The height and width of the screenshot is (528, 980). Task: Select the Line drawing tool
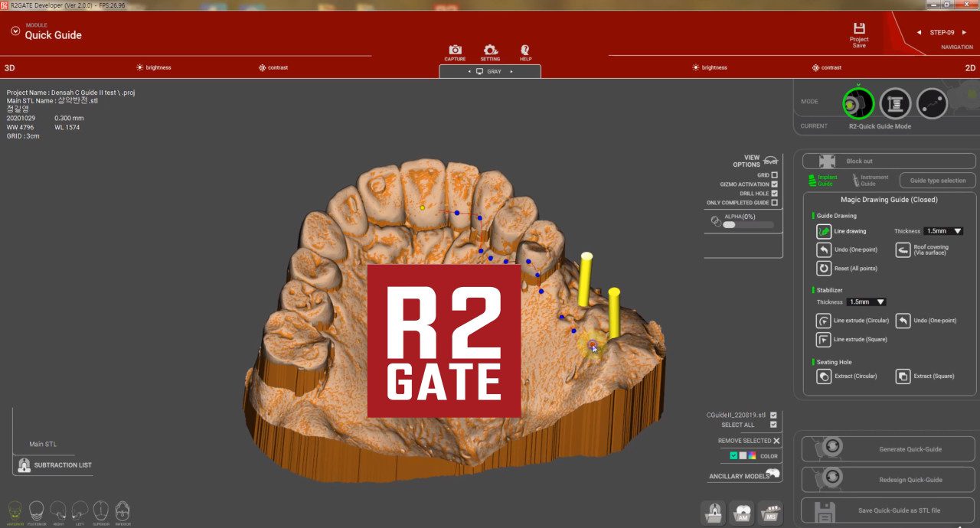pyautogui.click(x=824, y=231)
